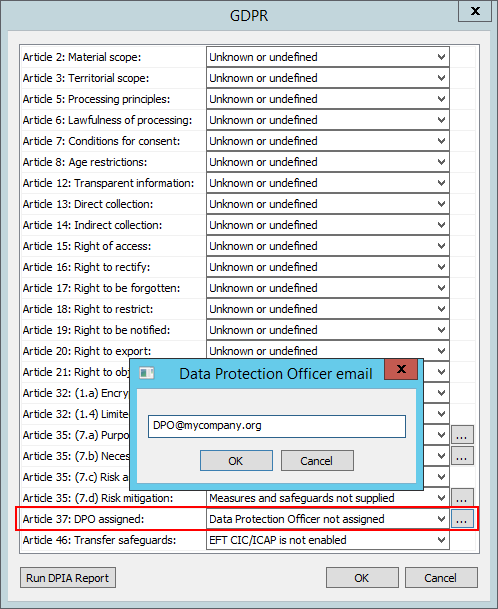
Task: Expand Article 35 (7.d) Risk mitigation dropdown
Action: coord(328,498)
